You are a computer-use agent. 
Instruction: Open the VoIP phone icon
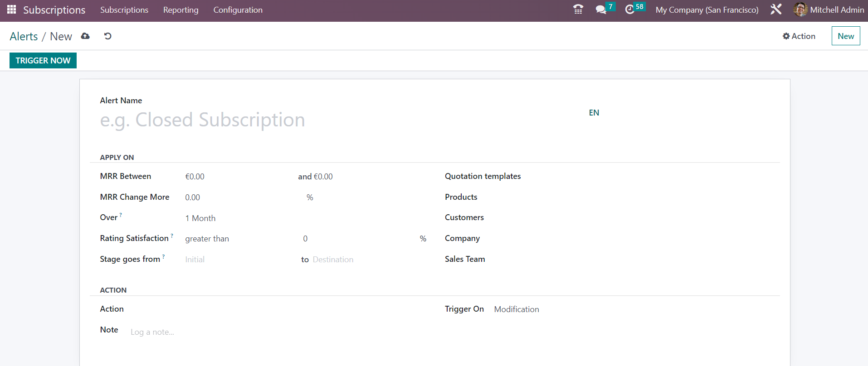point(578,10)
